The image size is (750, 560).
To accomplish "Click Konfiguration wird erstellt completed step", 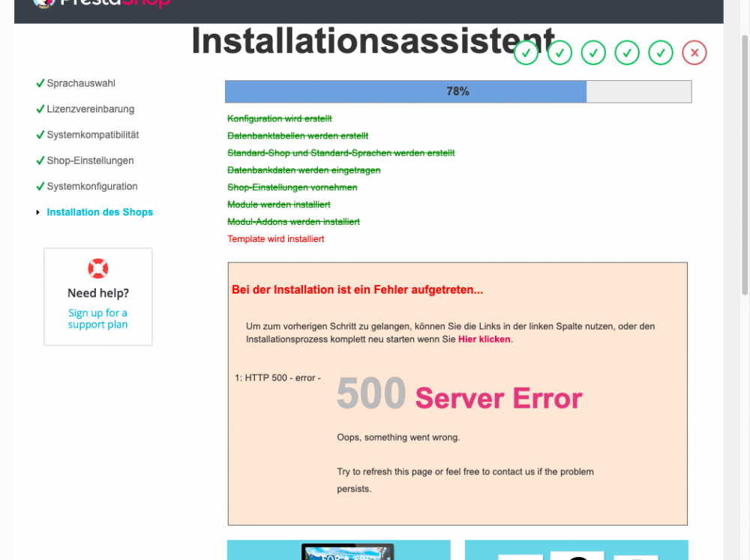I will [279, 118].
